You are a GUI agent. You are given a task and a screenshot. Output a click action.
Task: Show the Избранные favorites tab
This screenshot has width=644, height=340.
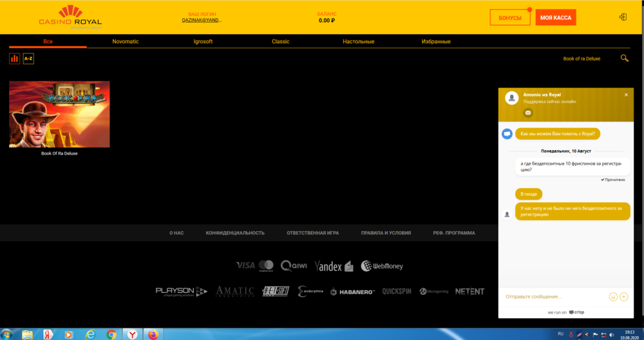[436, 41]
